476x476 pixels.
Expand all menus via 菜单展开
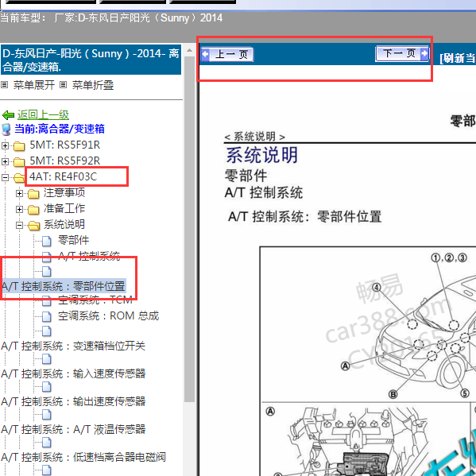click(x=33, y=85)
